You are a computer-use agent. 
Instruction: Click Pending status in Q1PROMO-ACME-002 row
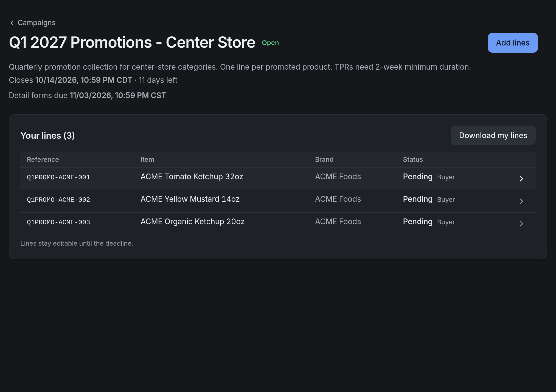click(418, 199)
